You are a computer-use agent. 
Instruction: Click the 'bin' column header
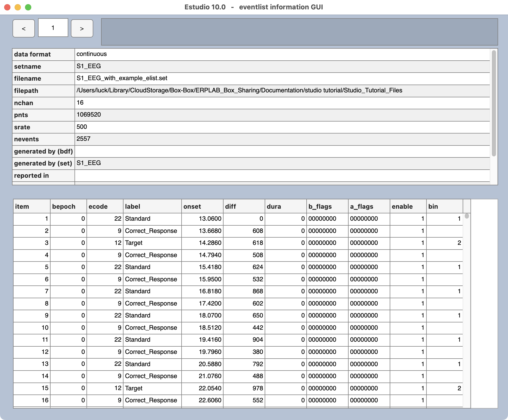pyautogui.click(x=445, y=206)
